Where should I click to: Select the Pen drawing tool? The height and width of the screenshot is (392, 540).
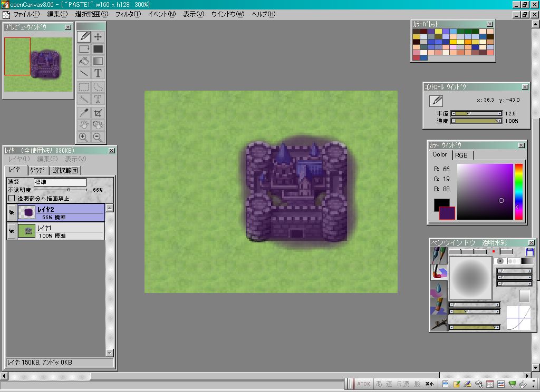84,36
